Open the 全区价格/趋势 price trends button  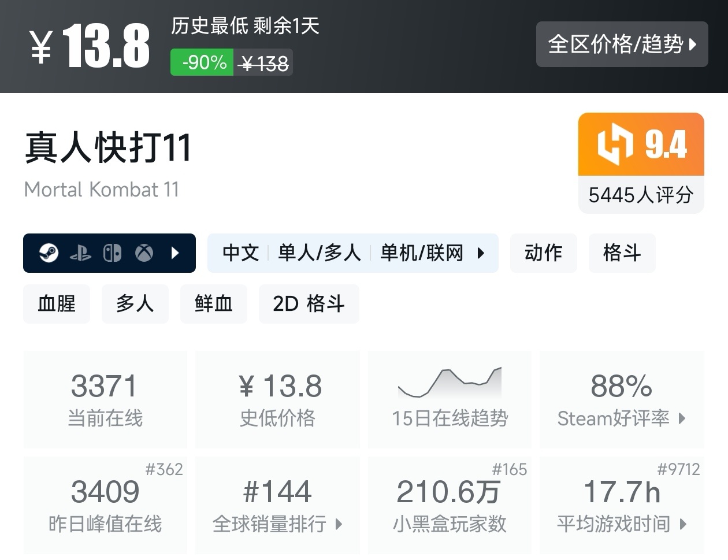click(622, 44)
